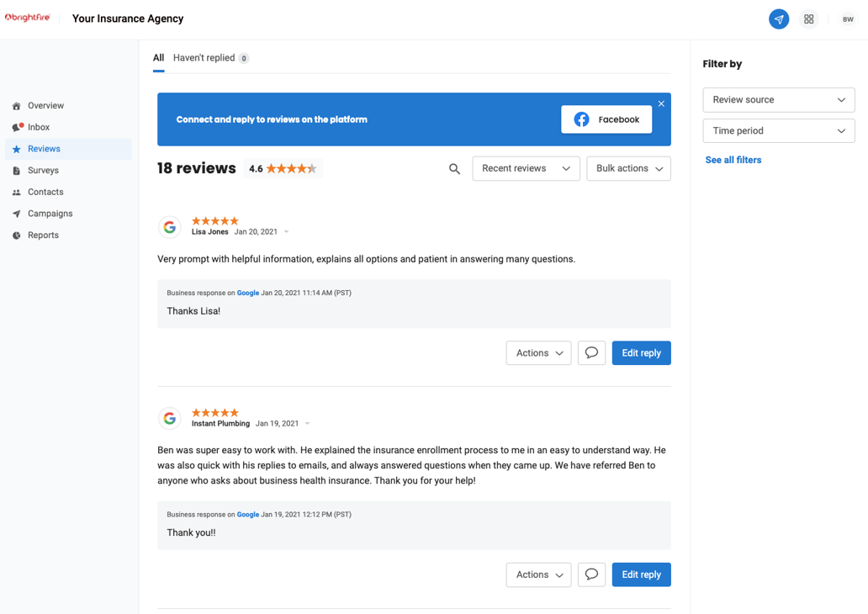Open the Review source filter dropdown

778,99
